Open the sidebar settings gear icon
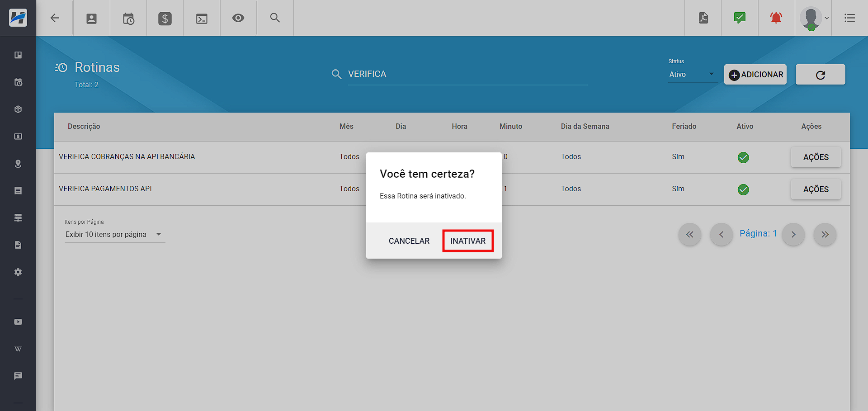This screenshot has height=411, width=868. (18, 272)
